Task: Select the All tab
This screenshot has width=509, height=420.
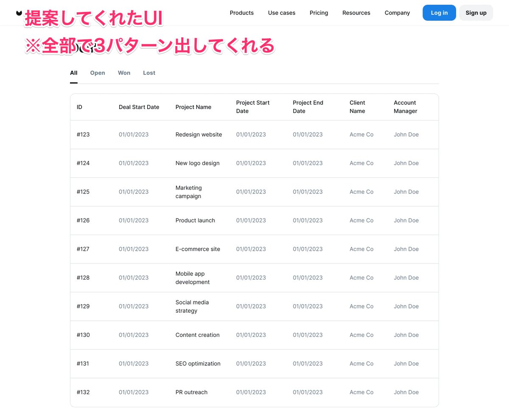Action: point(74,73)
